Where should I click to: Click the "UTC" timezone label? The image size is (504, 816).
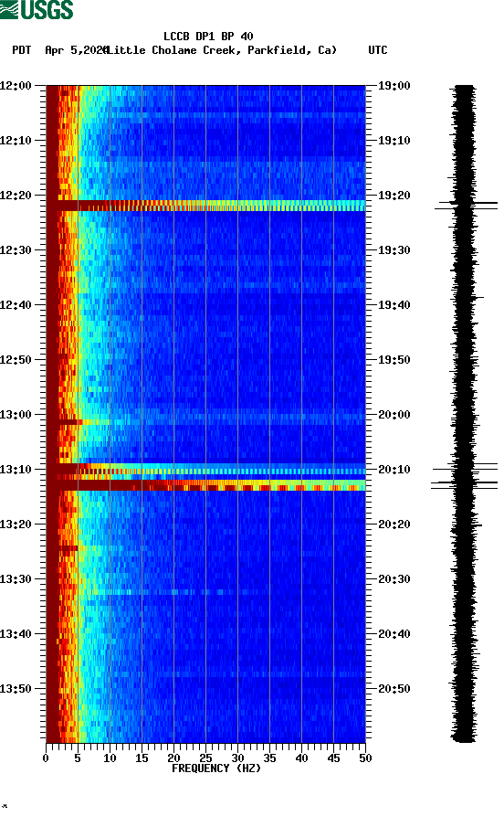pyautogui.click(x=378, y=50)
